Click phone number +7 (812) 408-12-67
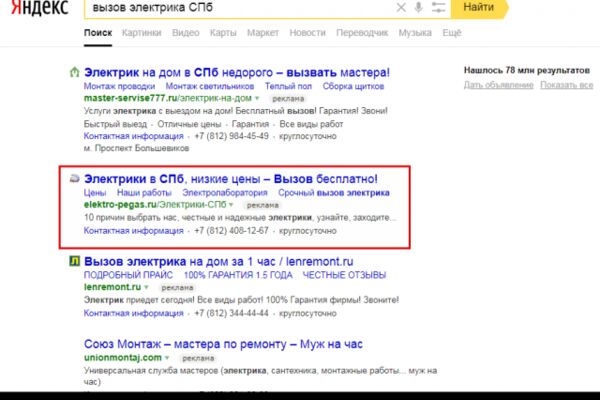The width and height of the screenshot is (600, 400). pos(232,231)
